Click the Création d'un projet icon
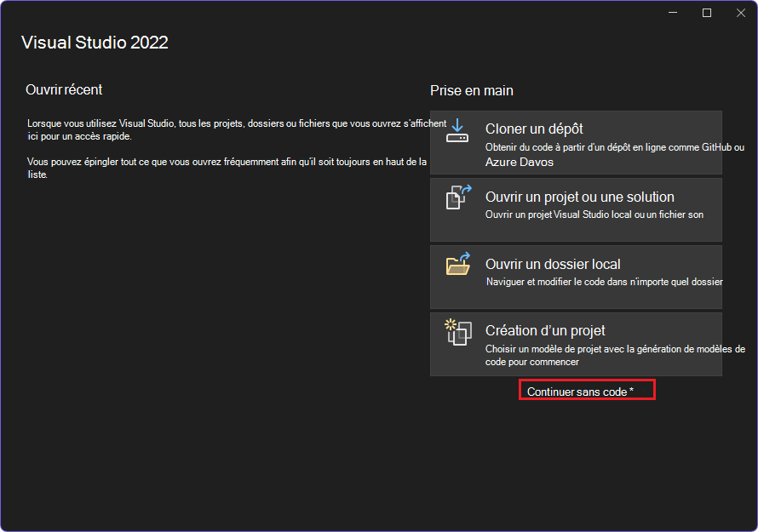Image resolution: width=758 pixels, height=532 pixels. 458,332
